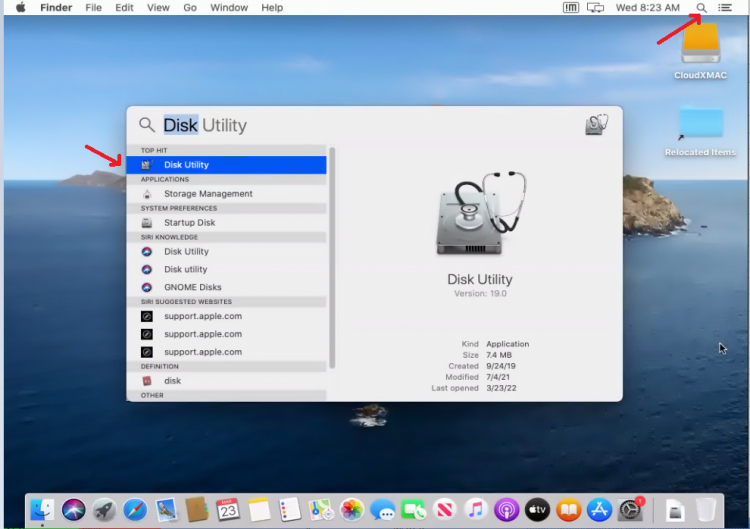Open Apple TV from the Dock
This screenshot has width=750, height=529.
coord(537,509)
